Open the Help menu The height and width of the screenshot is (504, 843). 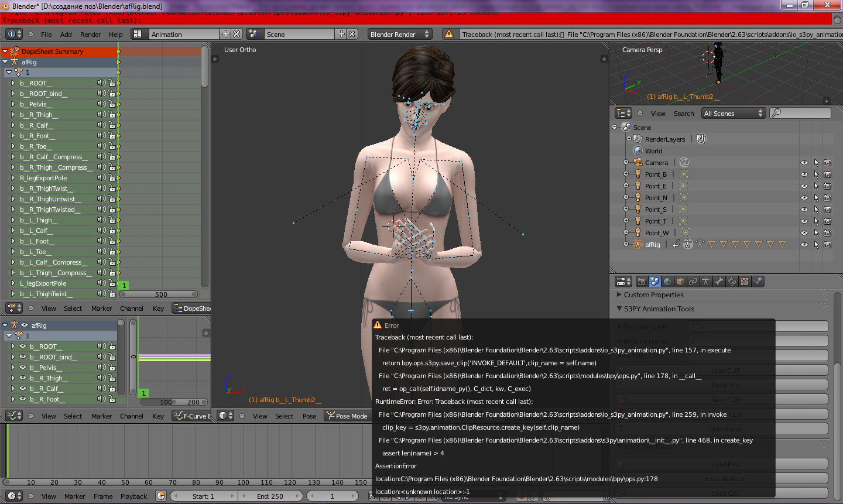coord(116,34)
